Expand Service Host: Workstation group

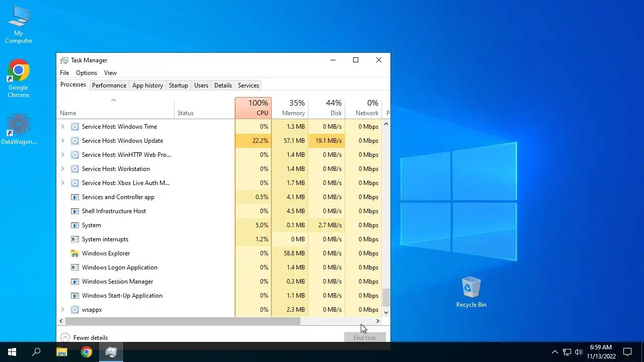coord(62,169)
